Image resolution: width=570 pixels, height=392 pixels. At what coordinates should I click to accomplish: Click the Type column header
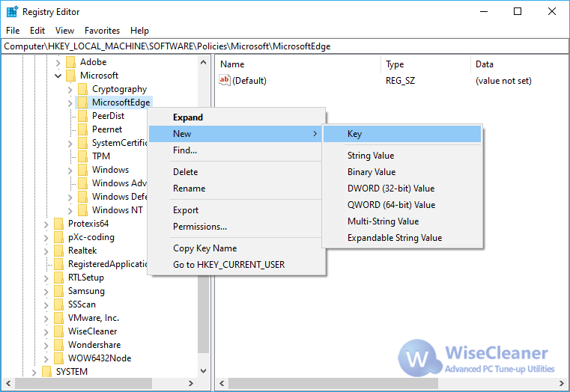pyautogui.click(x=426, y=64)
